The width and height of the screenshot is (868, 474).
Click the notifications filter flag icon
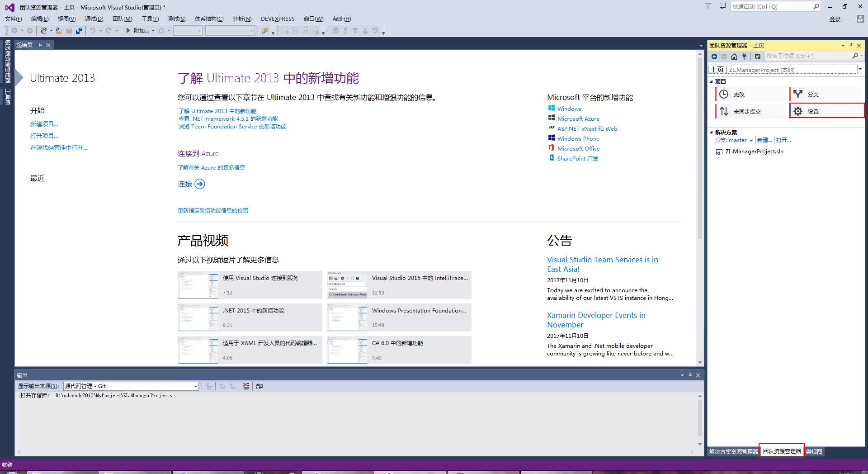pos(708,6)
